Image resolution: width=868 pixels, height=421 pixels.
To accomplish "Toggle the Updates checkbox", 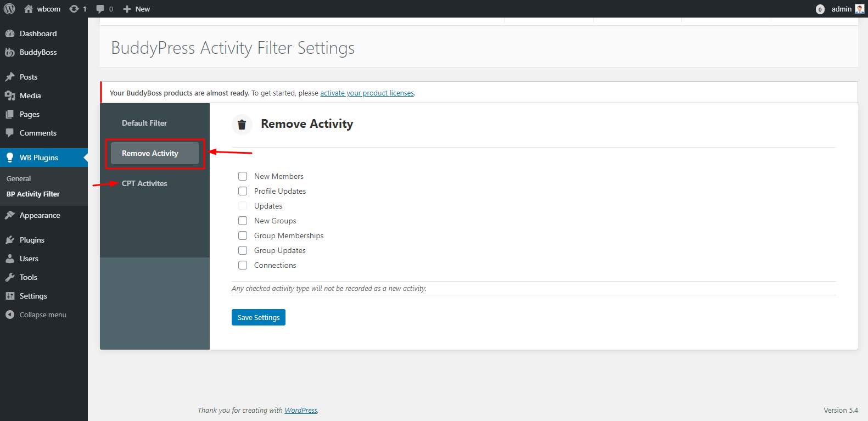I will tap(243, 206).
